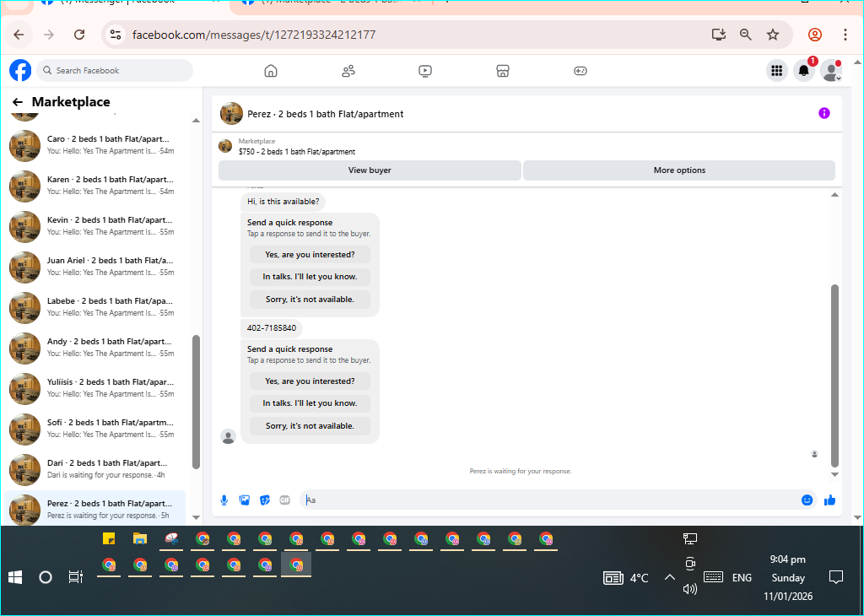The height and width of the screenshot is (616, 864).
Task: Click the phone number message 402-7185840
Action: click(x=272, y=328)
